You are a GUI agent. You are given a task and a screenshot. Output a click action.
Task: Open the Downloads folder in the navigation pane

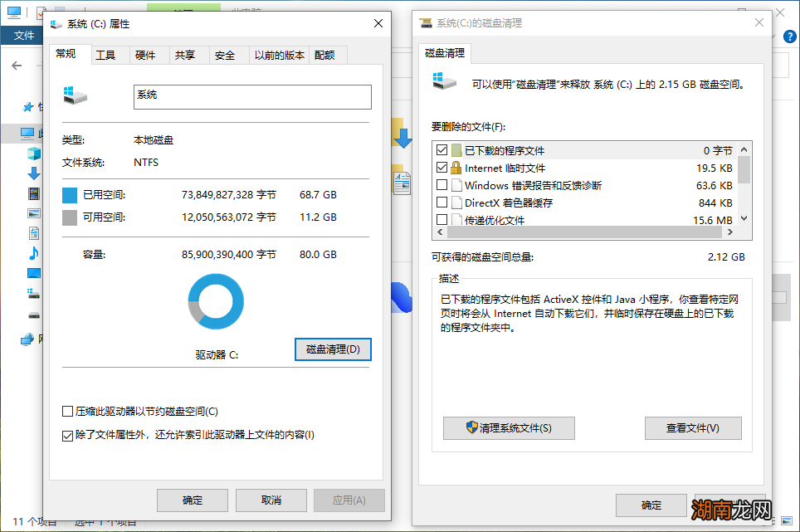[x=33, y=173]
